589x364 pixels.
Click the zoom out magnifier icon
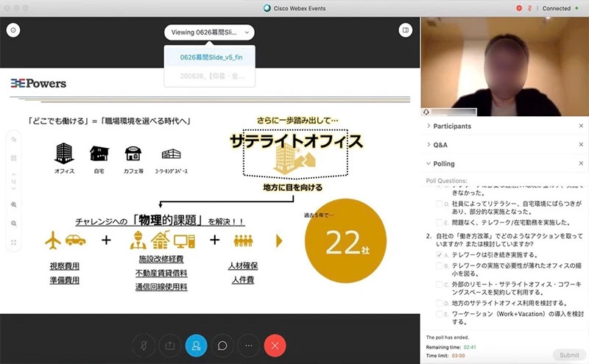(14, 223)
